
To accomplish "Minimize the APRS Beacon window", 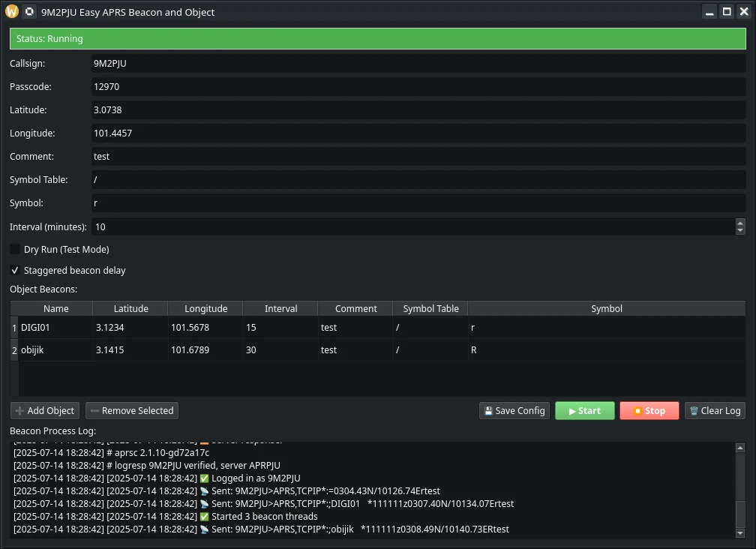I will coord(709,12).
